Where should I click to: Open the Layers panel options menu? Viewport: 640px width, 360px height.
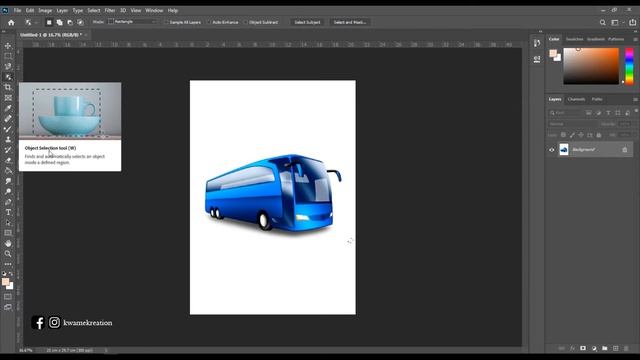point(635,99)
